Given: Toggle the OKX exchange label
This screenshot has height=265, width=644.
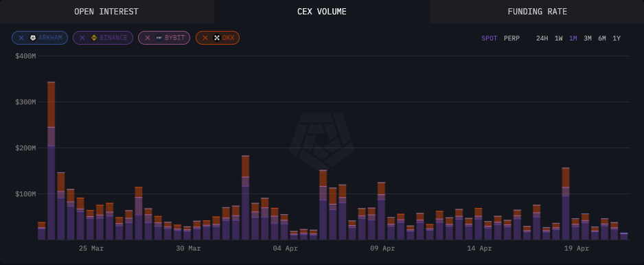Looking at the screenshot, I should (229, 38).
